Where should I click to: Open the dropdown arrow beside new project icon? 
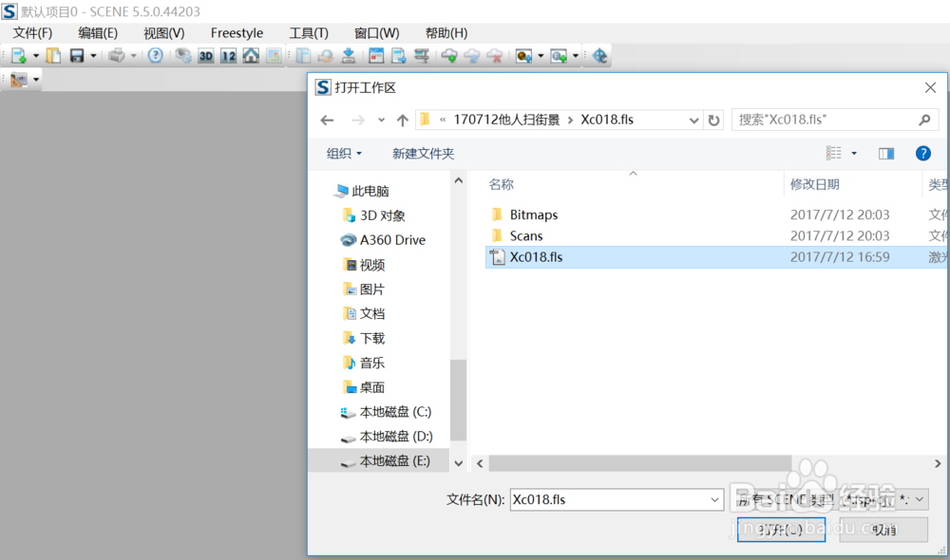(x=36, y=56)
